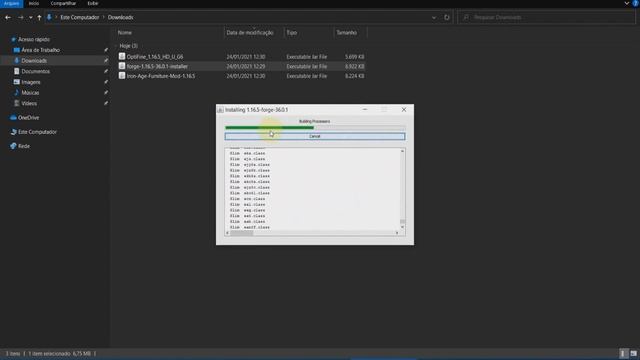This screenshot has width=640, height=360.
Task: Select the Iron-Age-Furniture-Mod-1.16.5 file name
Action: tap(161, 76)
